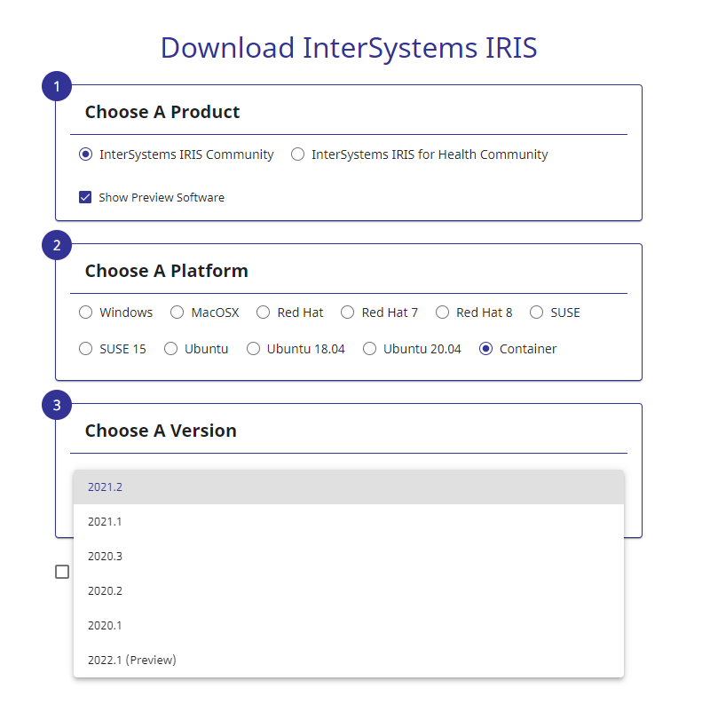
Task: Choose Red Hat 8 platform
Action: point(442,313)
